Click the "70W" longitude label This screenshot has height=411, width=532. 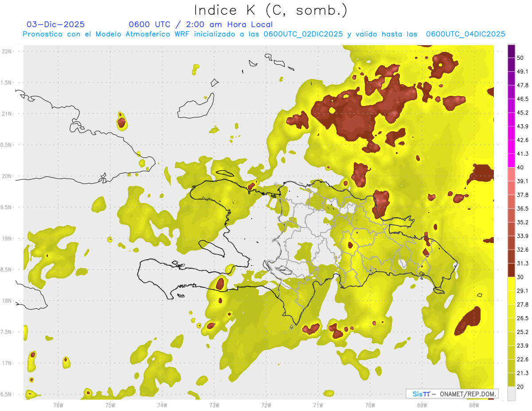[x=370, y=405]
